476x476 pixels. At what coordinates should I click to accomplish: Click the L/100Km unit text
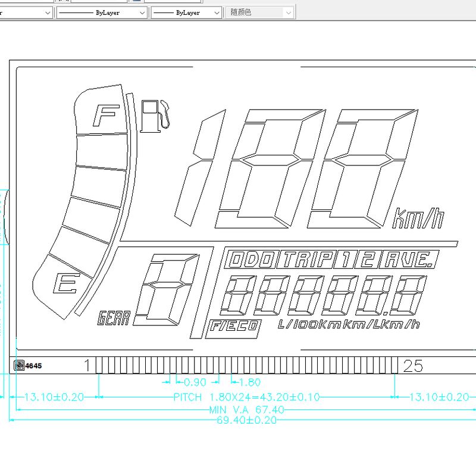(309, 324)
